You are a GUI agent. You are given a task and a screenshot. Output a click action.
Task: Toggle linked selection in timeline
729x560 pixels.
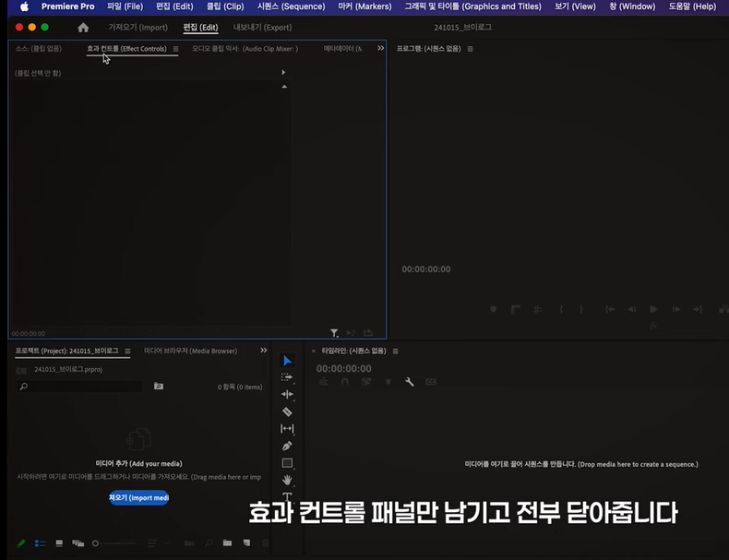(366, 382)
